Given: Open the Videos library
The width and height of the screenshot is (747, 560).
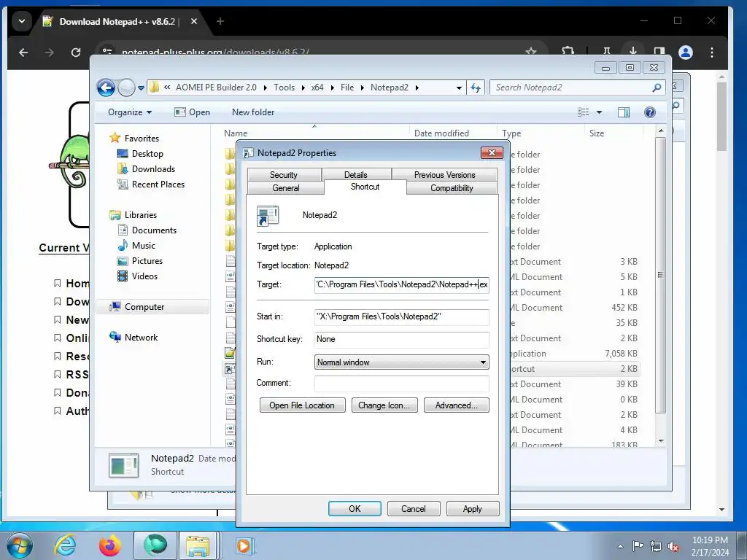Looking at the screenshot, I should pyautogui.click(x=144, y=276).
